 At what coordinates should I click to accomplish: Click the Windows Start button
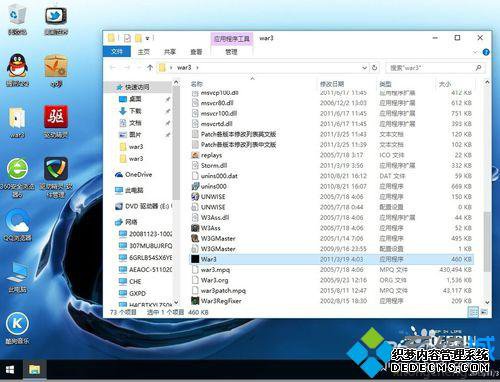pos(10,370)
